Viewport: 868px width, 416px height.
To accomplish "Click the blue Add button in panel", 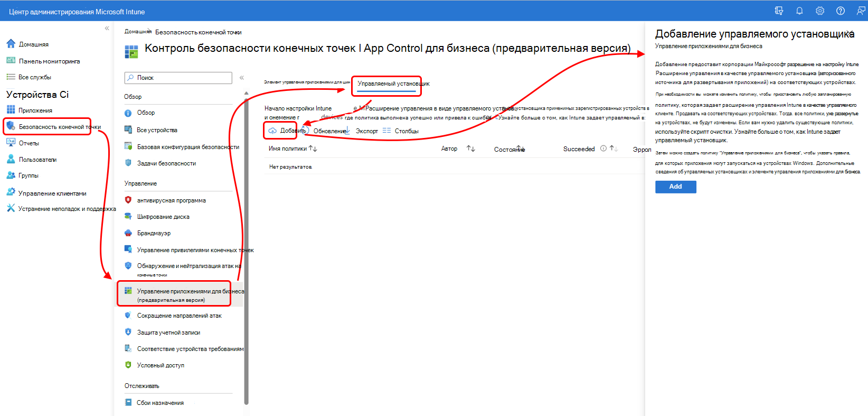I will 676,187.
